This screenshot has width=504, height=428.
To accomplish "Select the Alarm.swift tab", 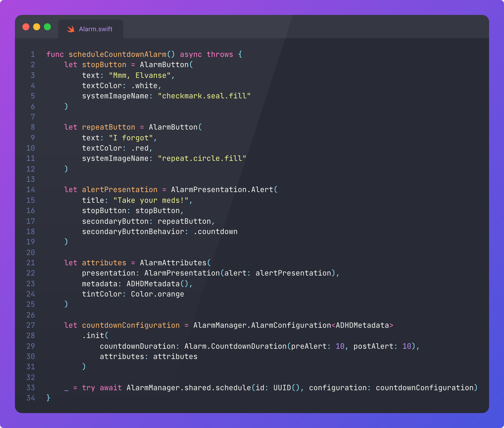I will [x=95, y=29].
